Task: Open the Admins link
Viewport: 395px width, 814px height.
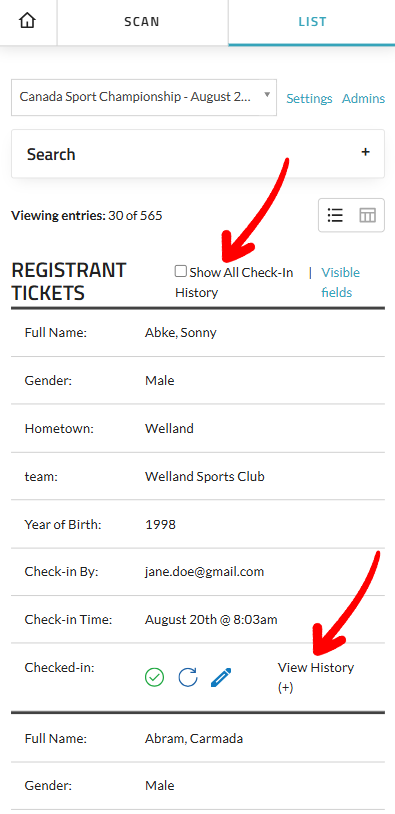Action: click(363, 99)
